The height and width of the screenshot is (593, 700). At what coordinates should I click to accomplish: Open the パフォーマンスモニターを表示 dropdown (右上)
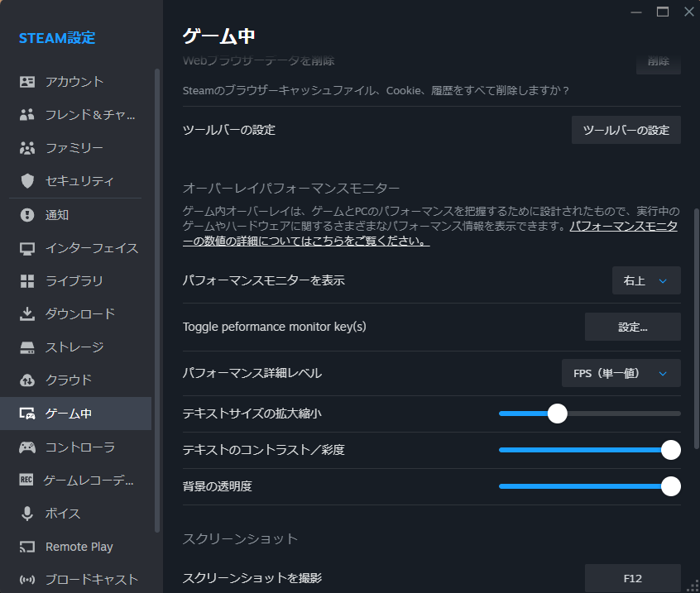pyautogui.click(x=645, y=280)
